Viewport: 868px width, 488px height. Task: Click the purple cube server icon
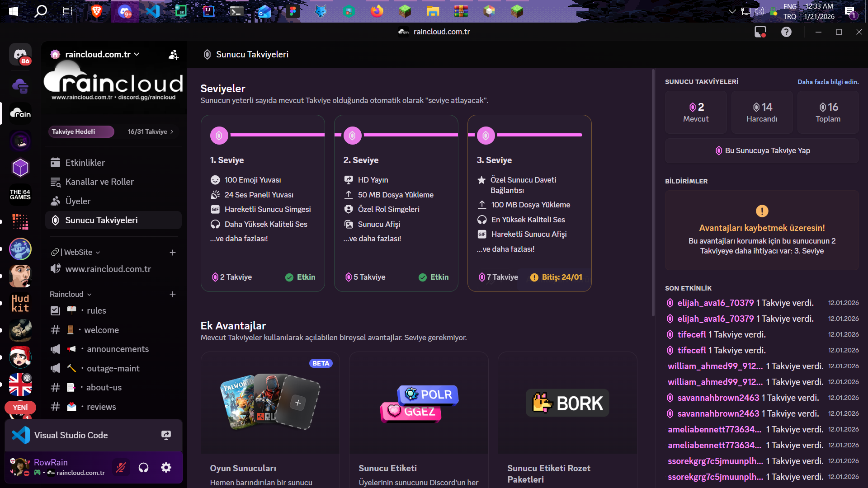20,168
